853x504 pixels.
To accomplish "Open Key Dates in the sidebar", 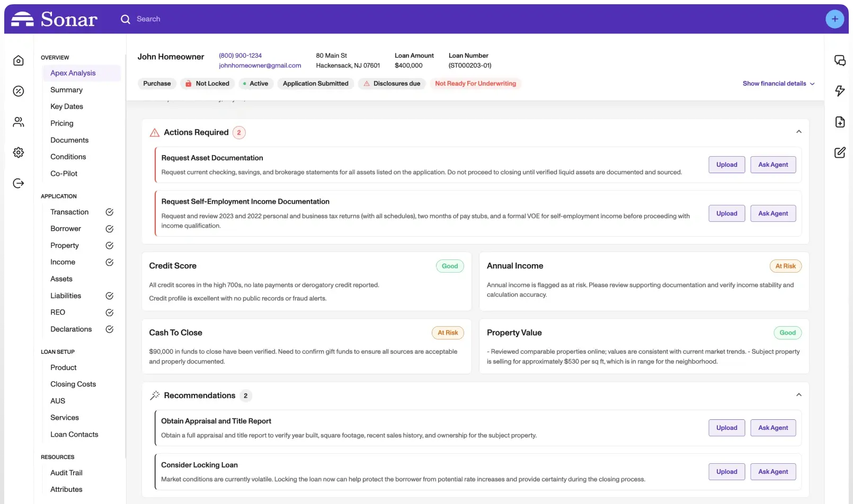I will 67,106.
